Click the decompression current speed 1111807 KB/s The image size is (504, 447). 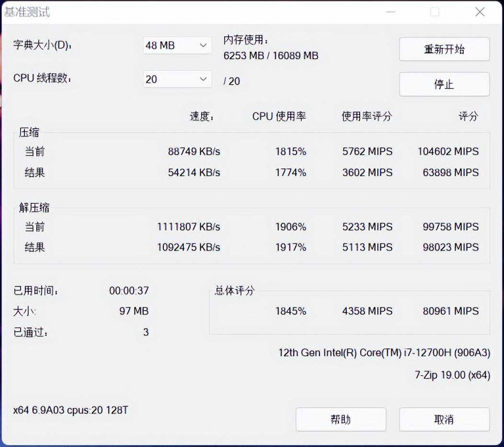[189, 227]
